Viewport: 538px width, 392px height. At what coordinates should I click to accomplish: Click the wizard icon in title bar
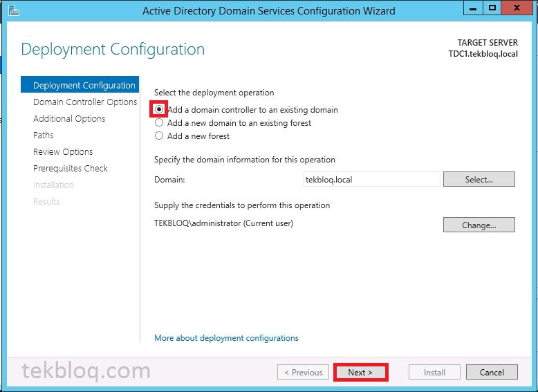[13, 10]
